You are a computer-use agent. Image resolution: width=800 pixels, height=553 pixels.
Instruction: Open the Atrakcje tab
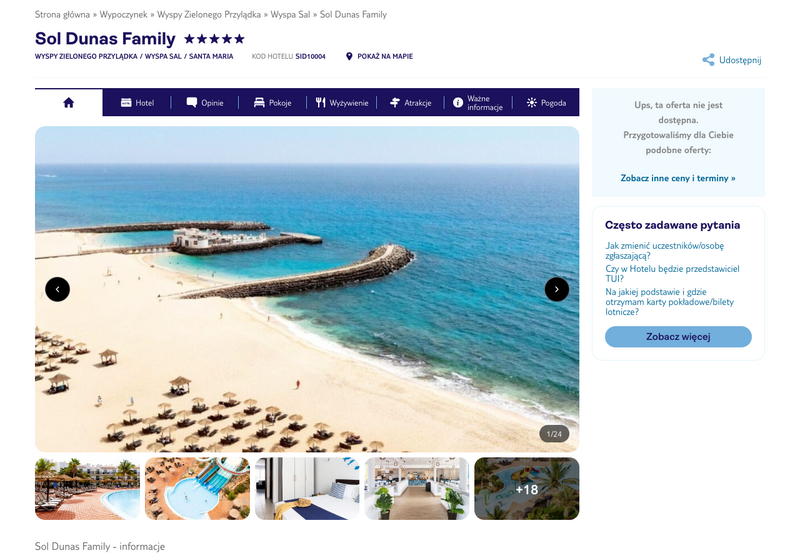410,103
